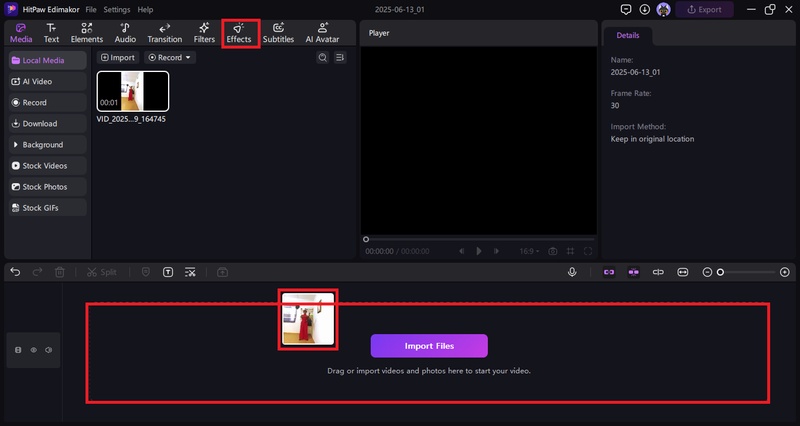Switch to the Details tab
Screen dimensions: 800x426
coord(628,35)
